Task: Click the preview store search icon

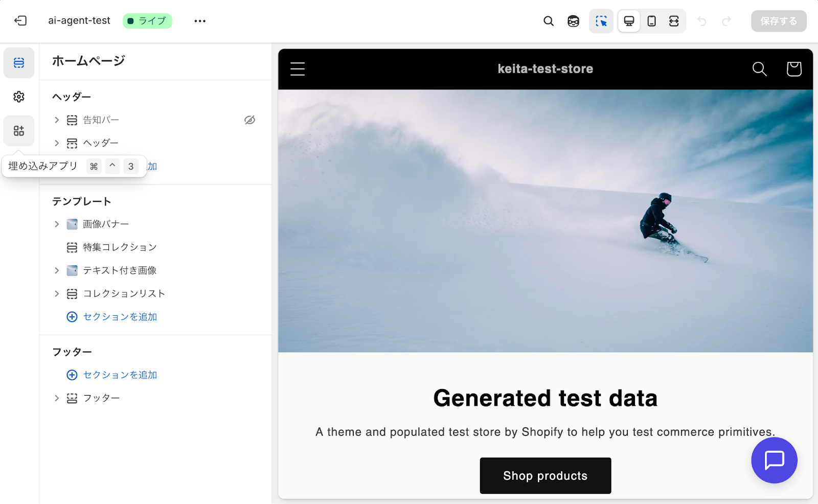Action: point(760,69)
